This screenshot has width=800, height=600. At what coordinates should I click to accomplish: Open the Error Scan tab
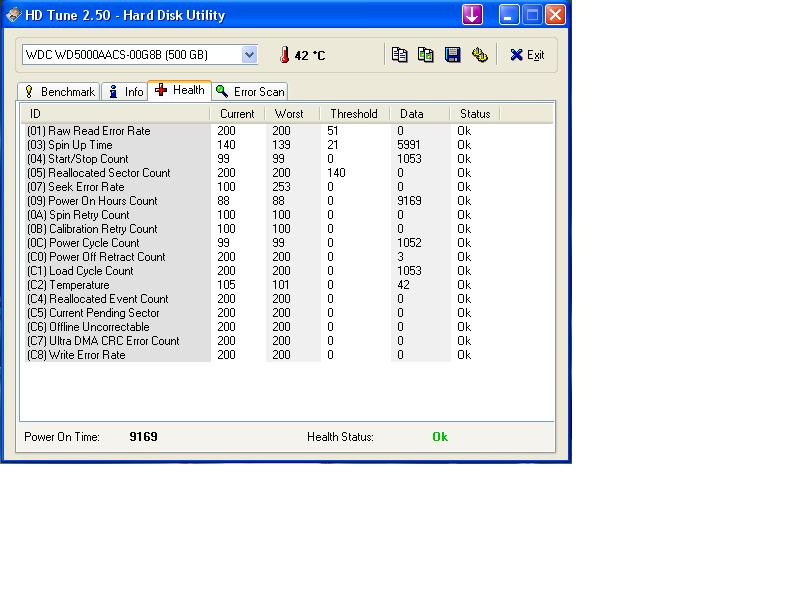250,92
